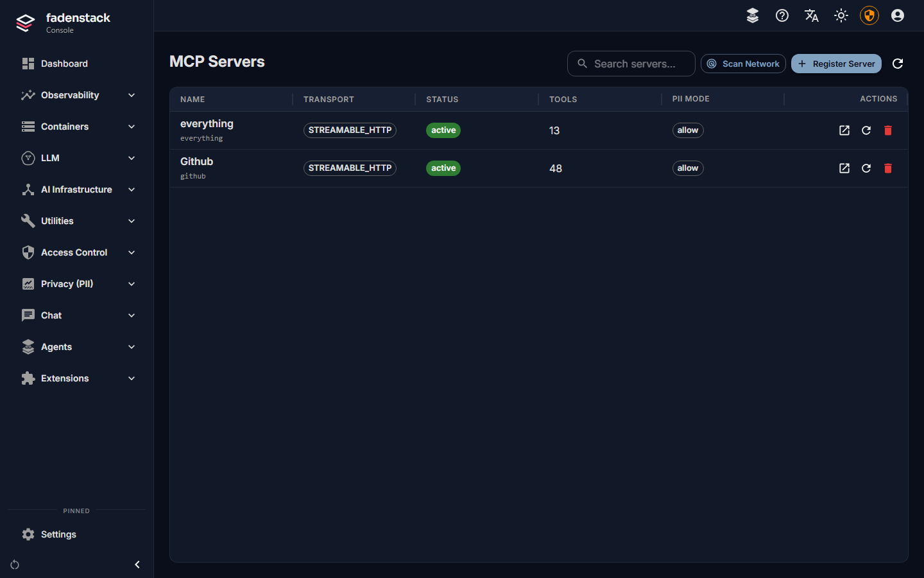The image size is (924, 578).
Task: Open the orange shield security icon
Action: tap(869, 15)
